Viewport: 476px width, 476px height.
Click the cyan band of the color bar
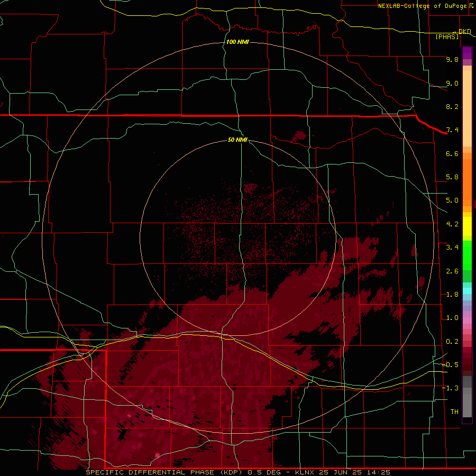click(x=467, y=291)
